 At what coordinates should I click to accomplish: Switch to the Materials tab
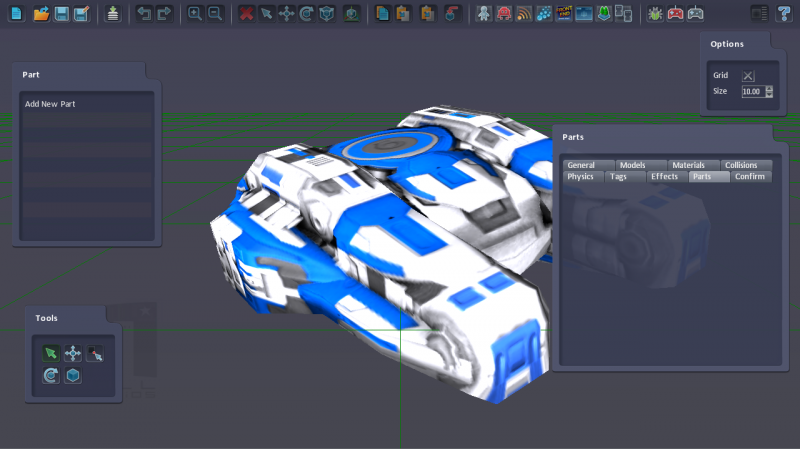(688, 165)
